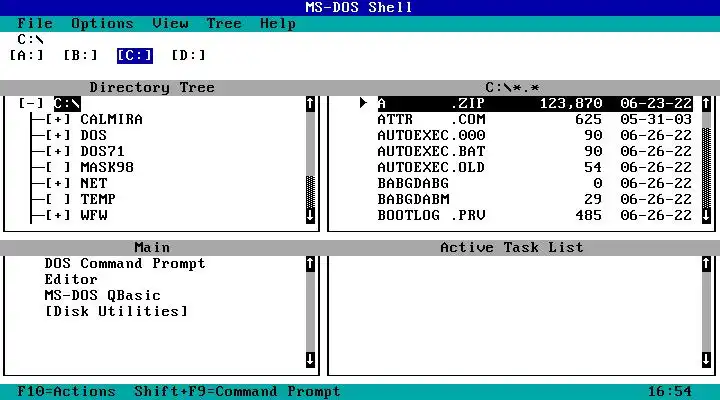The height and width of the screenshot is (400, 720).
Task: Open the Disk Utilities group
Action: pyautogui.click(x=116, y=311)
